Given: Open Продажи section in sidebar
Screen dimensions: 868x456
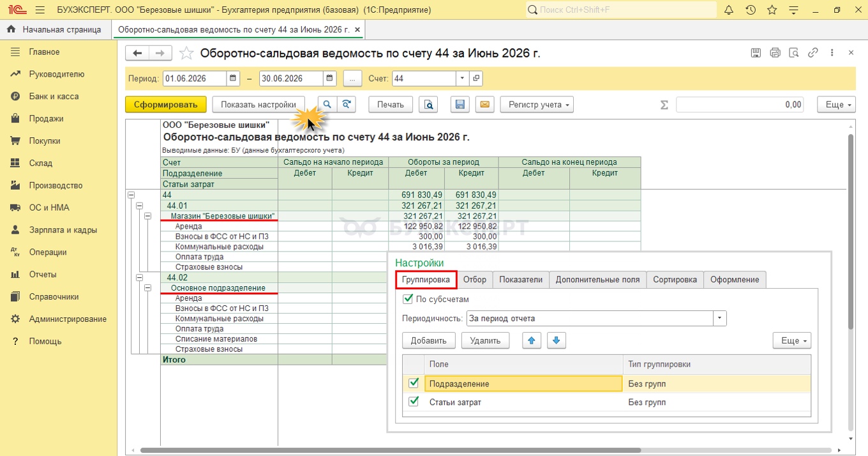Looking at the screenshot, I should pos(46,119).
